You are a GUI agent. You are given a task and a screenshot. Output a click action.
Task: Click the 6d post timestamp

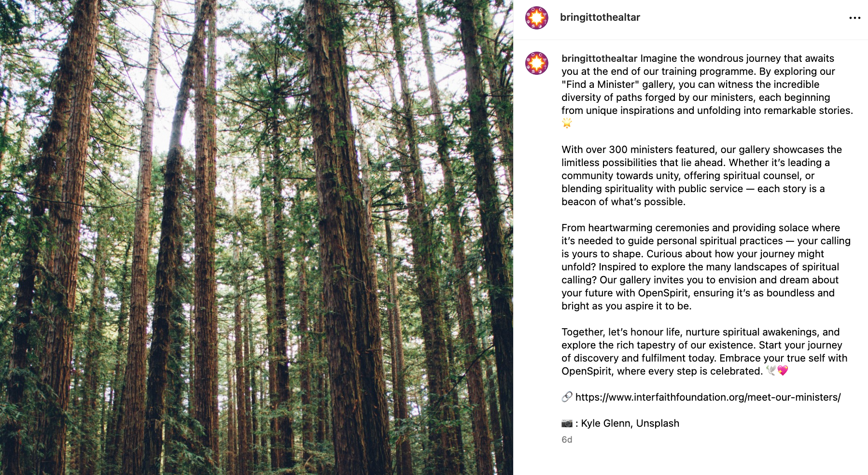tap(567, 440)
